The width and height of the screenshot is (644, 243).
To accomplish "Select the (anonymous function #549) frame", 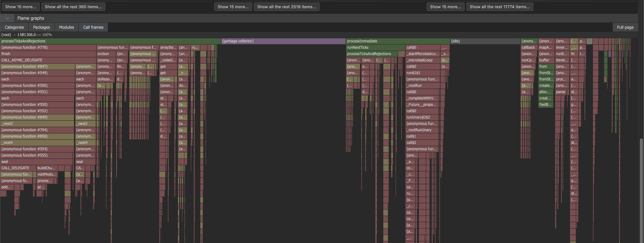I will point(37,73).
